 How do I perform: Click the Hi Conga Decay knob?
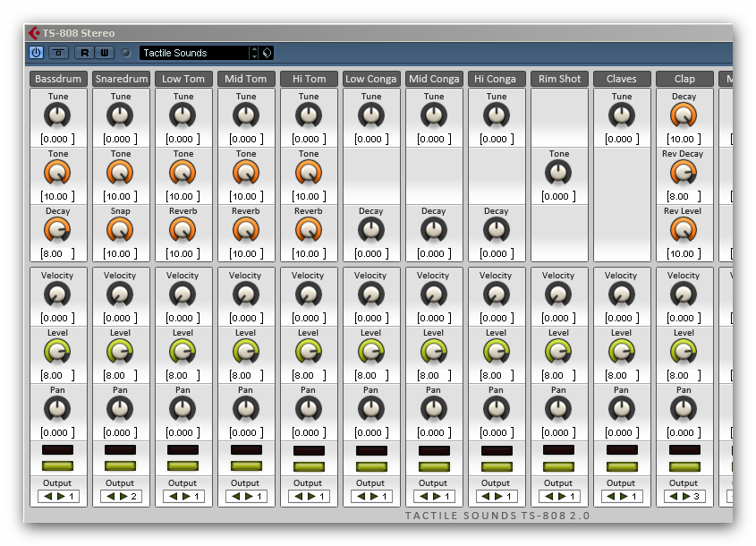pos(497,230)
